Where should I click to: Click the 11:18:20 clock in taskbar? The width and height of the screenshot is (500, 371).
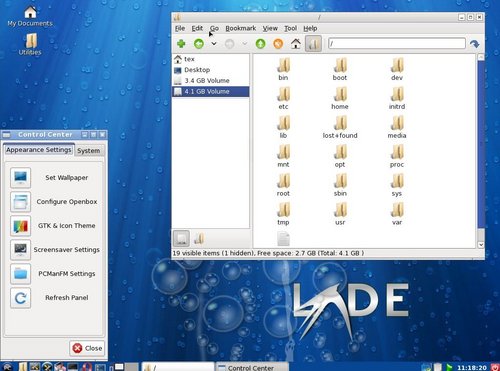472,367
